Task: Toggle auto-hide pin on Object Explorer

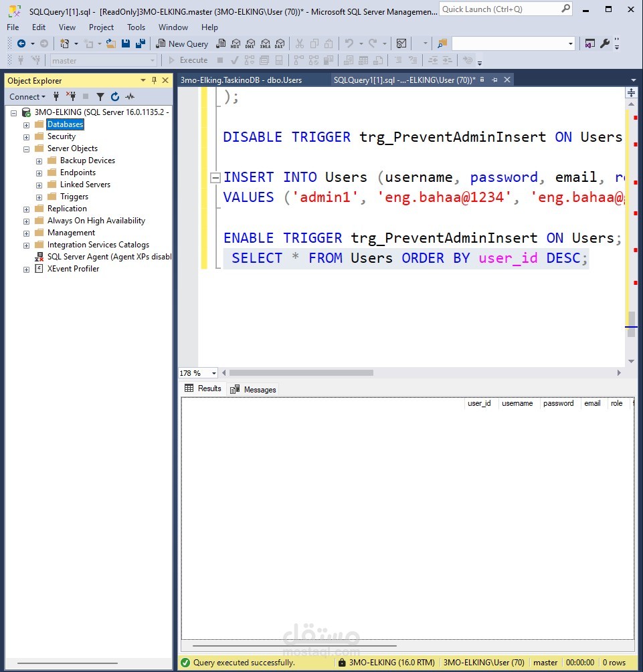Action: point(154,80)
